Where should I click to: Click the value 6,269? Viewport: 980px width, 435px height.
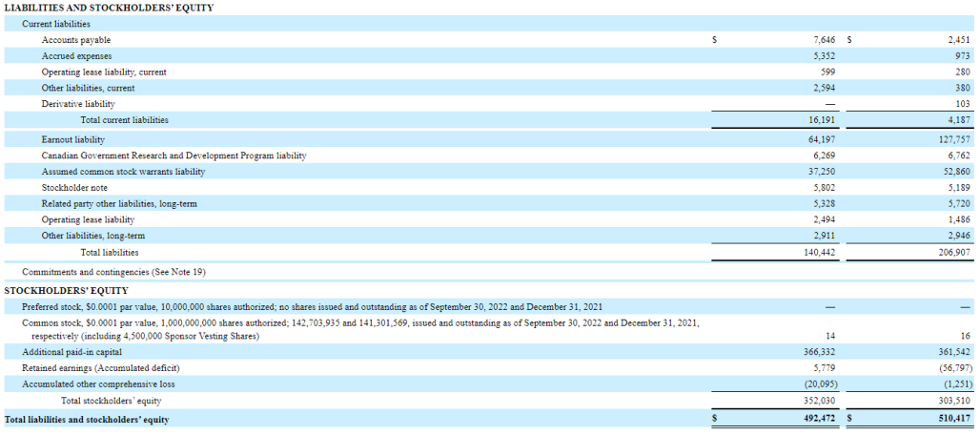(x=824, y=155)
